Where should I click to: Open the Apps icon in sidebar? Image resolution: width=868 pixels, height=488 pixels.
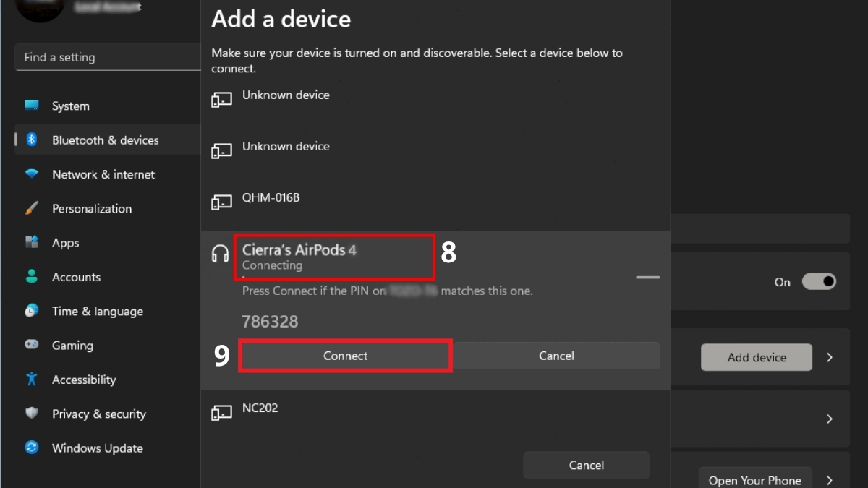tap(32, 242)
